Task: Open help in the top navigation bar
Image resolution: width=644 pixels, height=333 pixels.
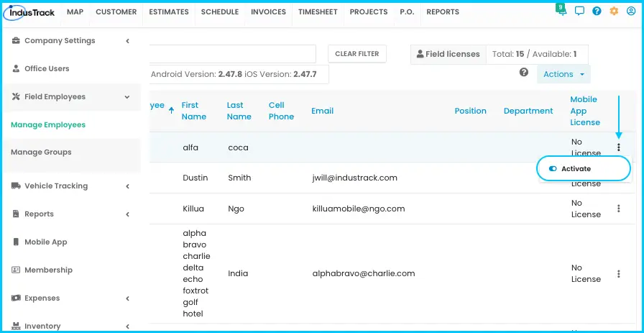Action: click(597, 12)
